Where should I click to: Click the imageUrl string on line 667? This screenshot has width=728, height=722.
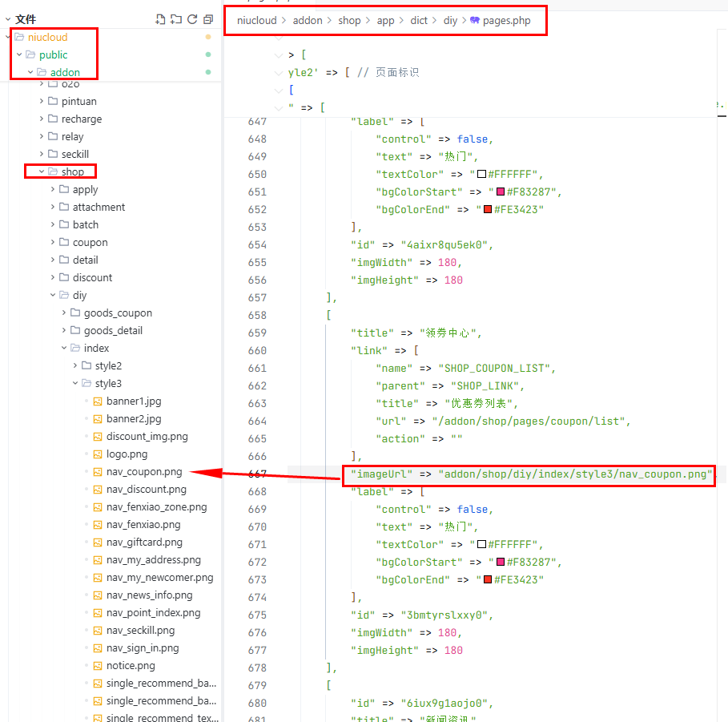(x=575, y=474)
